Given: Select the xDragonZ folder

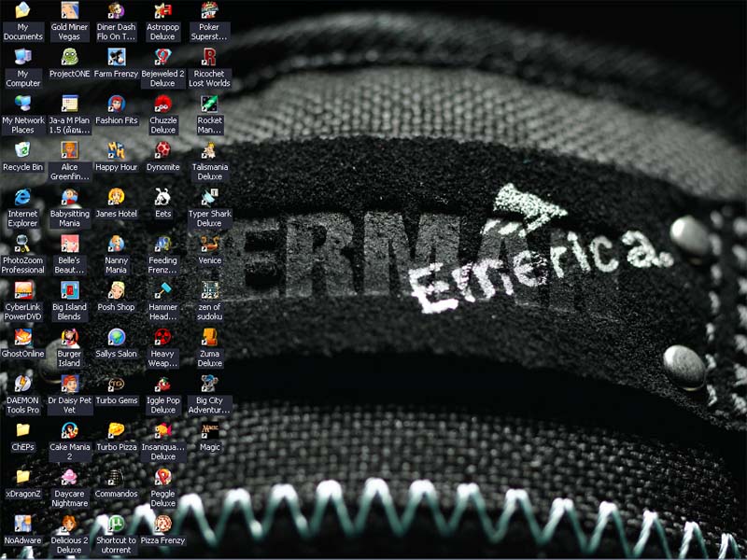Looking at the screenshot, I should (x=22, y=477).
